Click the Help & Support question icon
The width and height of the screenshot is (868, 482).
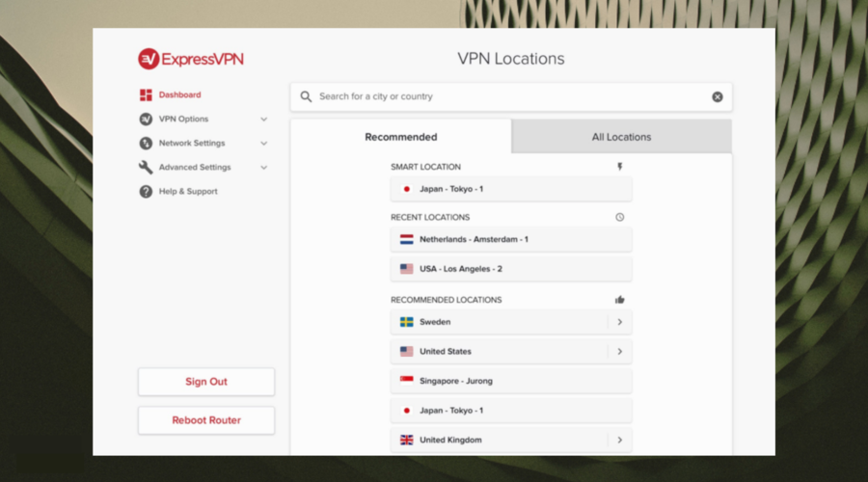[146, 192]
